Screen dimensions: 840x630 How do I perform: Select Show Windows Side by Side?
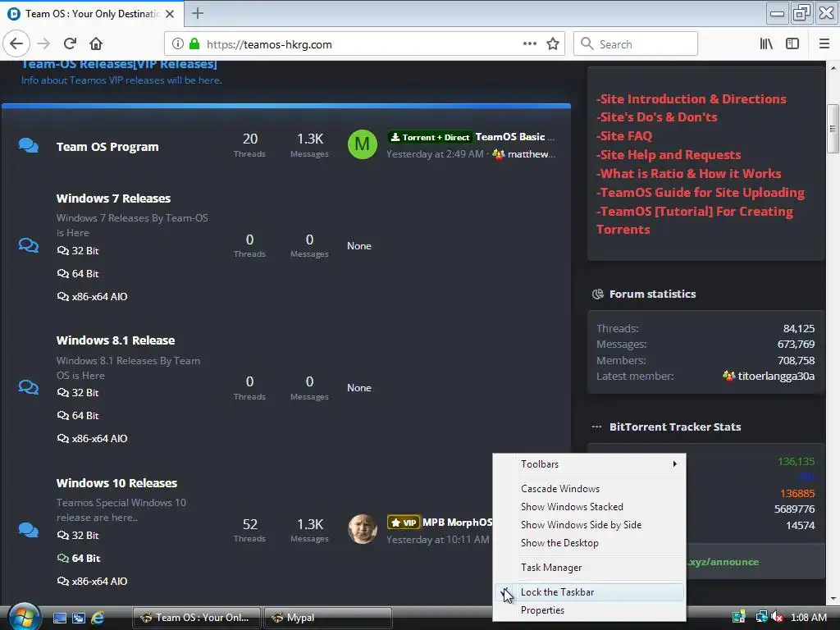click(x=589, y=525)
